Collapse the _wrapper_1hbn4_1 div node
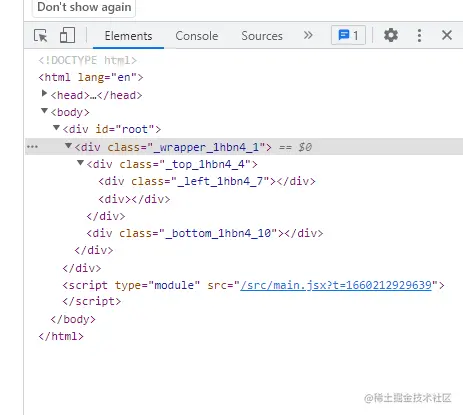463x415 pixels. [x=68, y=145]
